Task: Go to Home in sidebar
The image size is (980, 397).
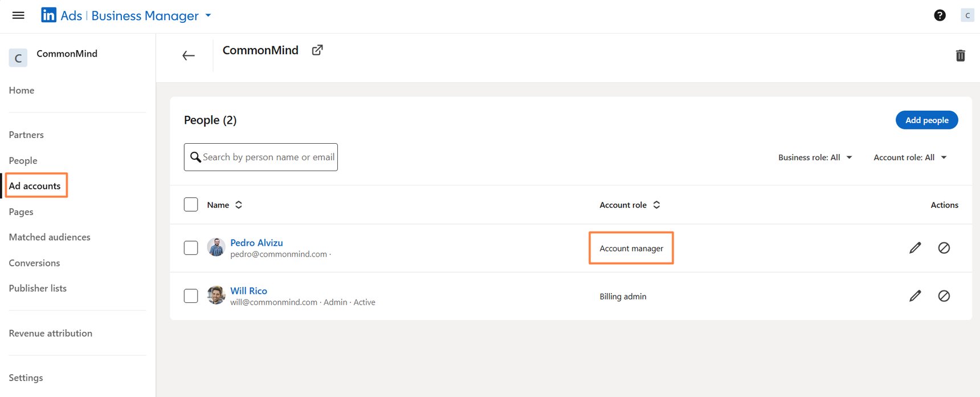Action: [22, 90]
